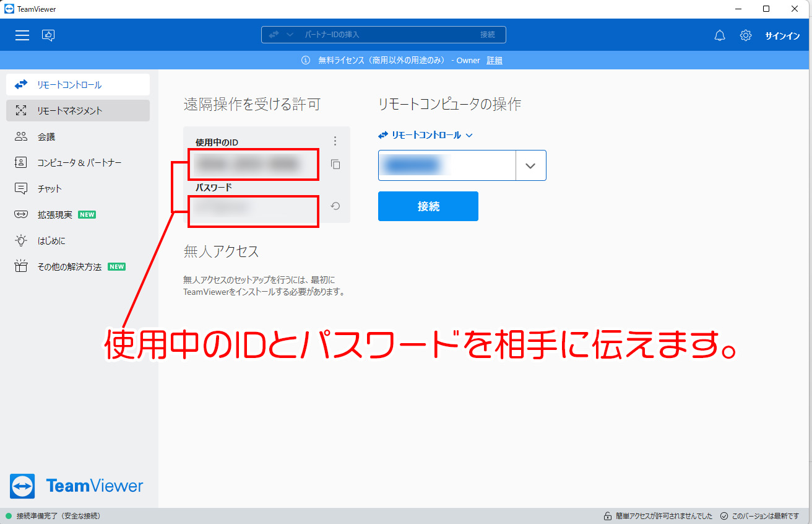Open the 詳細 license details link
This screenshot has width=812, height=524.
coord(495,60)
